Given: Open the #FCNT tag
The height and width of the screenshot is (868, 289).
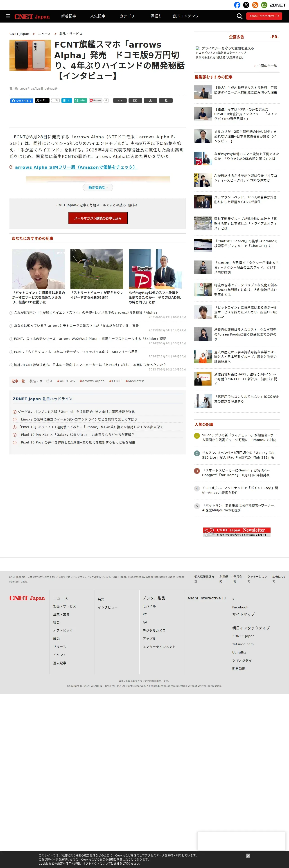Looking at the screenshot, I should (115, 381).
